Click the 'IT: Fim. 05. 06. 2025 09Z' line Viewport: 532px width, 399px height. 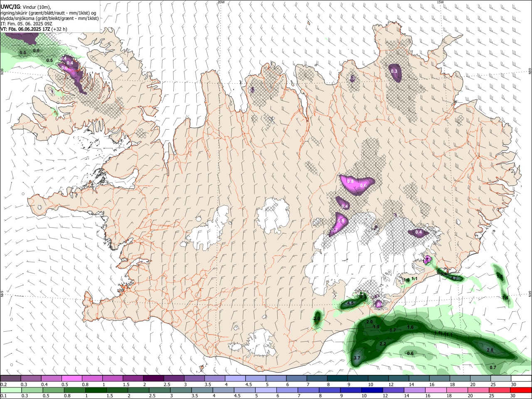coord(26,24)
